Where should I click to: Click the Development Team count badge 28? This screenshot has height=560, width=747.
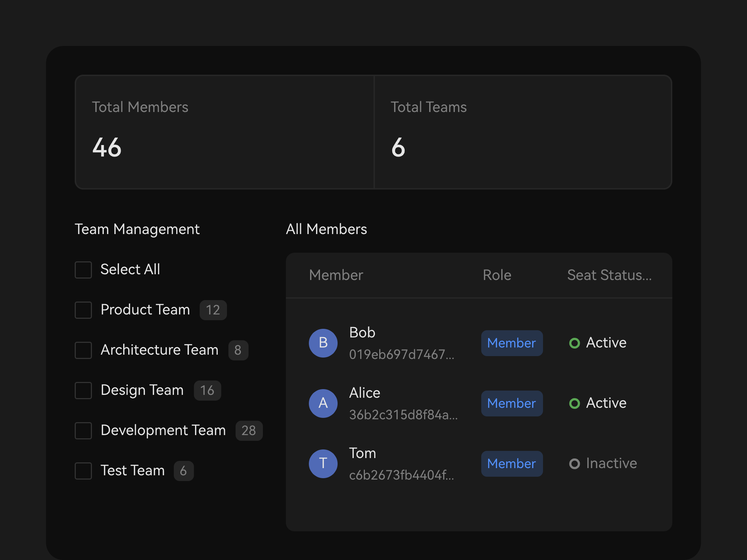(249, 430)
